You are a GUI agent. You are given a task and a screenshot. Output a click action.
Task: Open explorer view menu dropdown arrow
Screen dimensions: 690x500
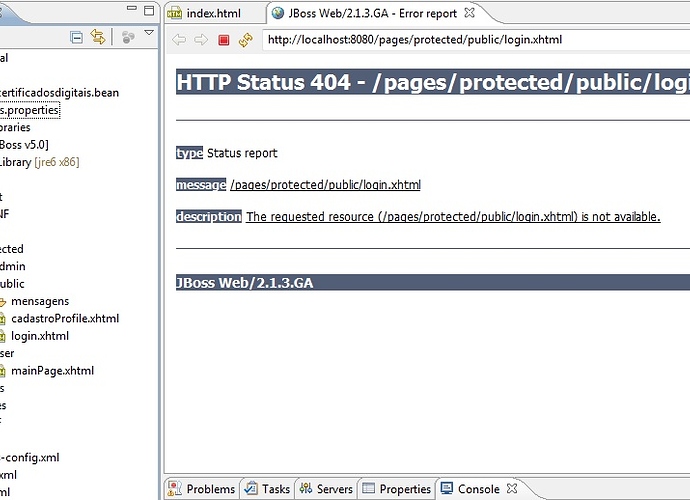click(149, 33)
